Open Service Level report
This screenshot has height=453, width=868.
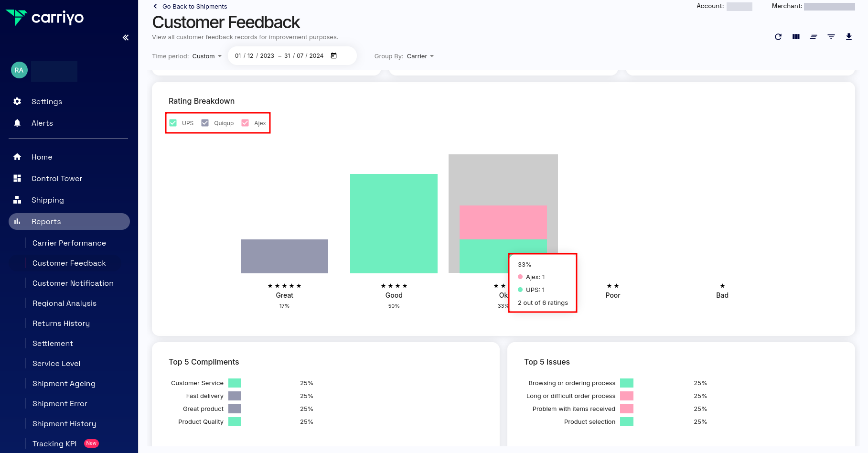(x=56, y=363)
